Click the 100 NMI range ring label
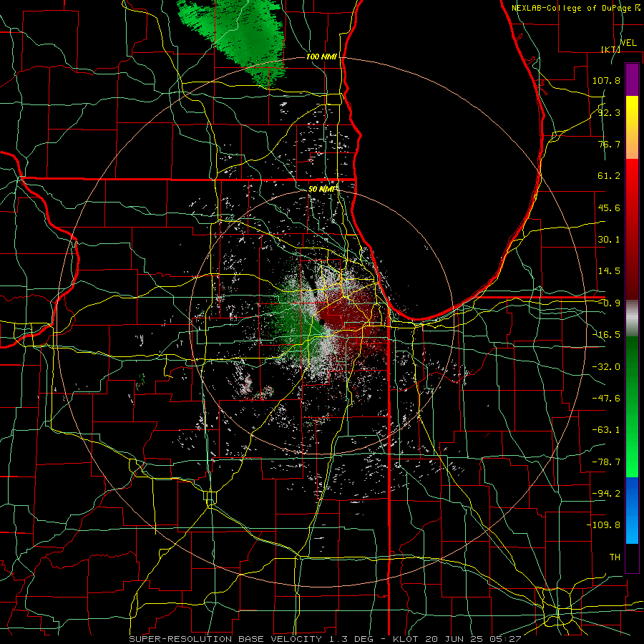The width and height of the screenshot is (644, 644). pyautogui.click(x=321, y=57)
